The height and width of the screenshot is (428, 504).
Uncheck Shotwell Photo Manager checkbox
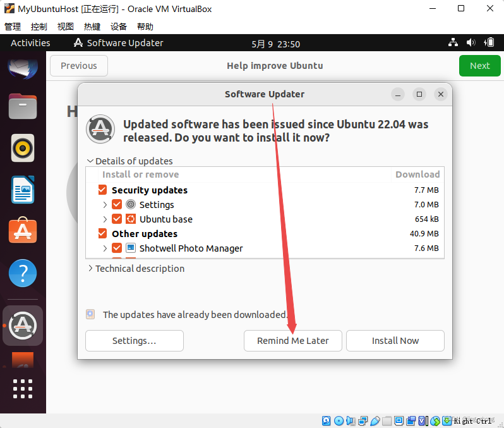tap(117, 248)
